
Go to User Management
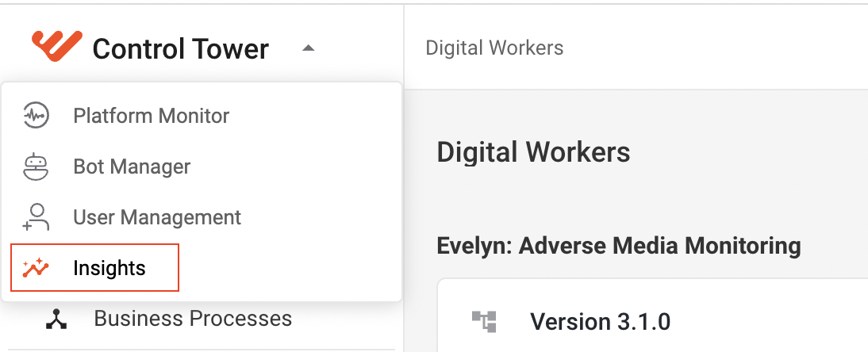[202, 217]
